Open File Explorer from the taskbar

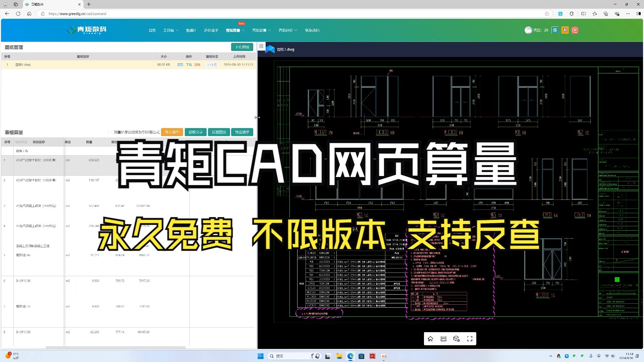(339, 356)
